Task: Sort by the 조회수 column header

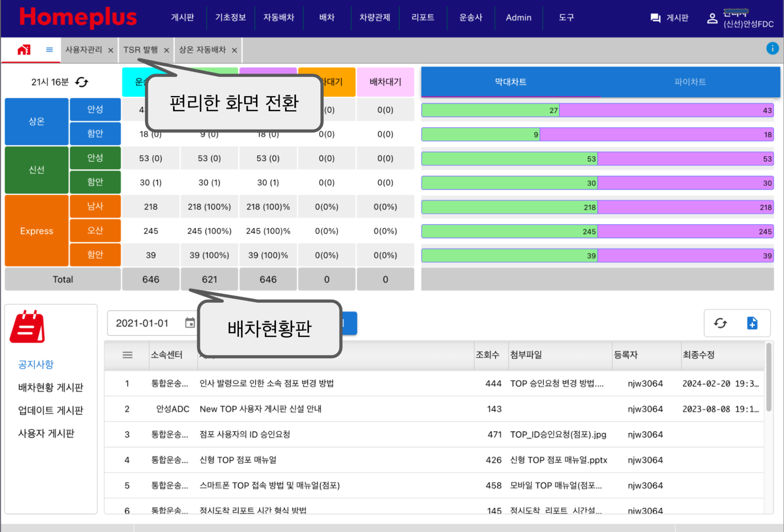Action: tap(487, 355)
